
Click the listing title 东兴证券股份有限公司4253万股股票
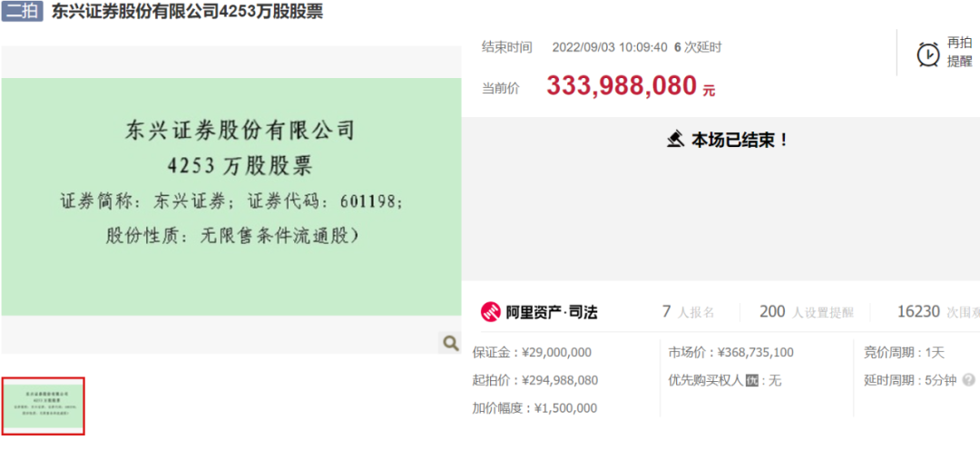tap(187, 11)
